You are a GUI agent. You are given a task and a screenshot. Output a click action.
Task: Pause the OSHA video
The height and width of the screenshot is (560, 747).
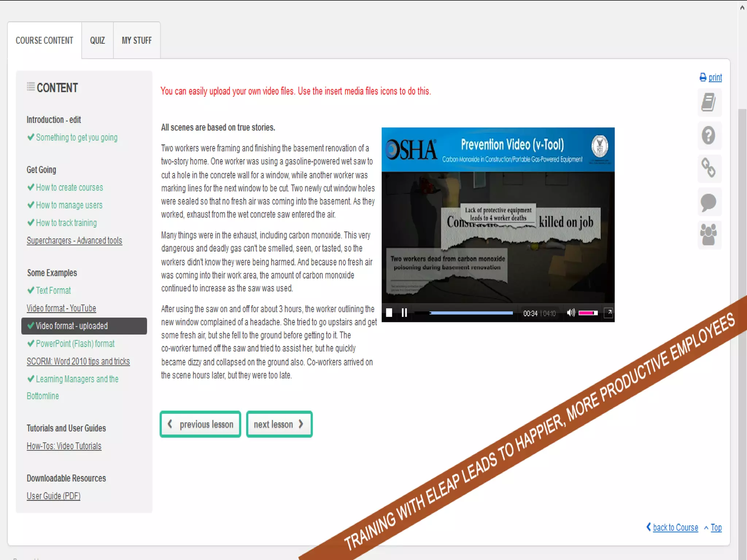pyautogui.click(x=404, y=313)
